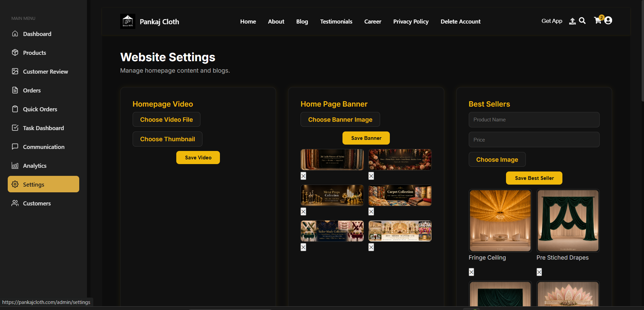The width and height of the screenshot is (644, 310).
Task: Delete the Tailor-Made Collection banner
Action: coord(304,247)
